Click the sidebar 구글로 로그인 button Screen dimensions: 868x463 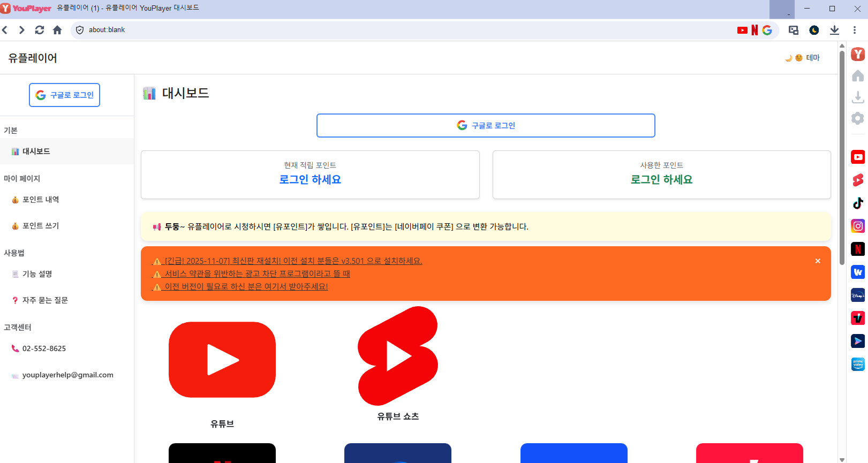point(64,95)
